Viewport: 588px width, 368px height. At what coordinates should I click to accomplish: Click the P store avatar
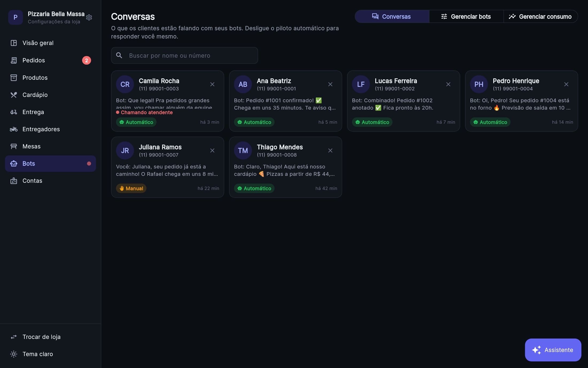[x=16, y=17]
